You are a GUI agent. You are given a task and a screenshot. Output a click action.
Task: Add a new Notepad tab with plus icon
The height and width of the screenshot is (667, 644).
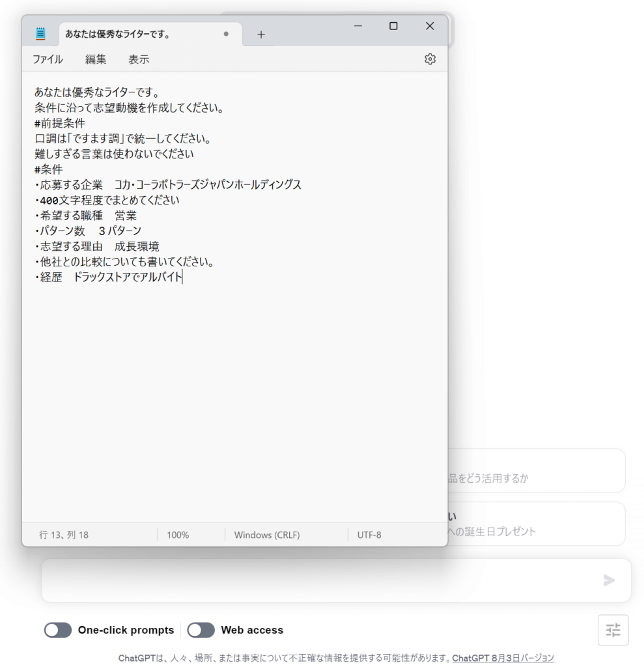coord(261,35)
